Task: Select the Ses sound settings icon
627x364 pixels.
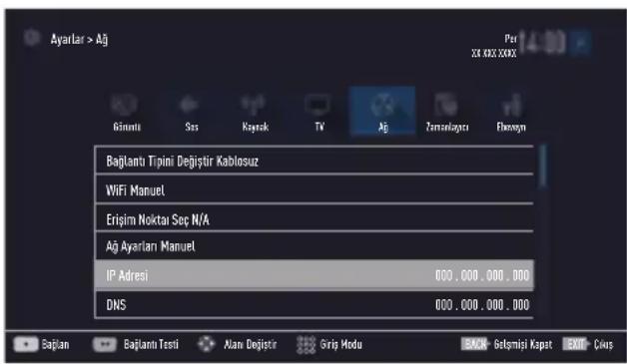Action: [x=189, y=105]
